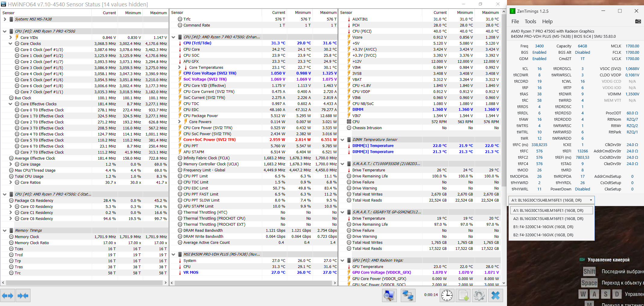Click the chip icon beside System: MSI MS-7A38
The height and width of the screenshot is (306, 644).
(x=11, y=19)
